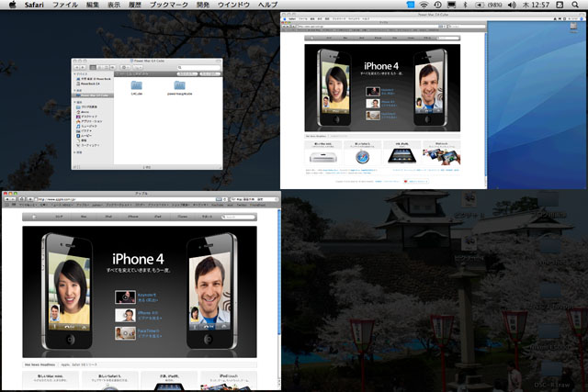This screenshot has height=392, width=588.
Task: Open the Safari application menu
Action: pyautogui.click(x=34, y=5)
